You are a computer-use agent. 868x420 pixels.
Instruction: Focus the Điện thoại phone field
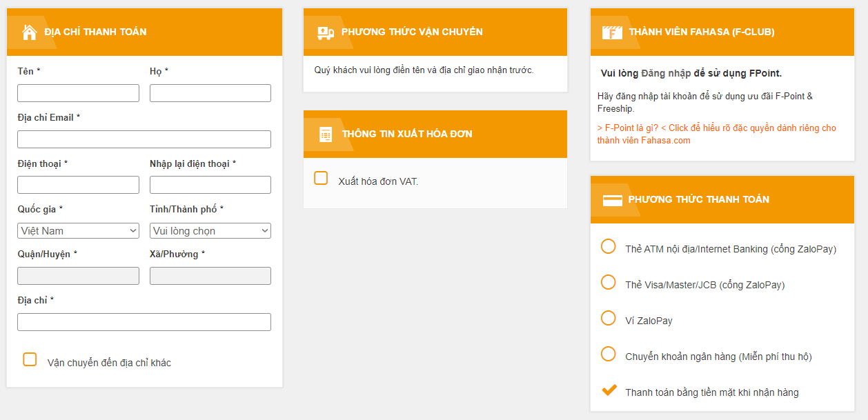[x=78, y=185]
